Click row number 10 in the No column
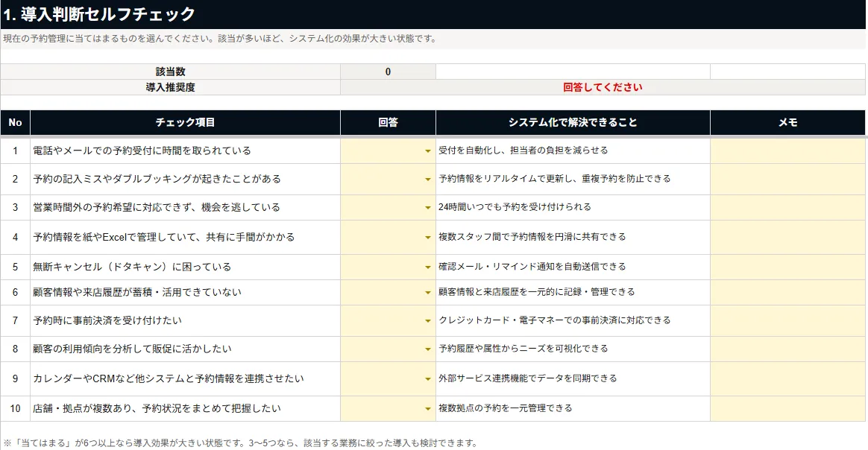 click(x=15, y=408)
